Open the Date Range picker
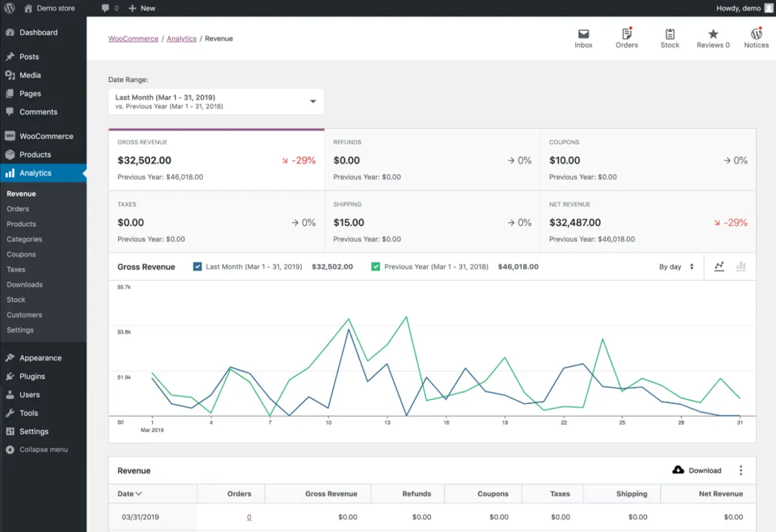 pos(215,101)
